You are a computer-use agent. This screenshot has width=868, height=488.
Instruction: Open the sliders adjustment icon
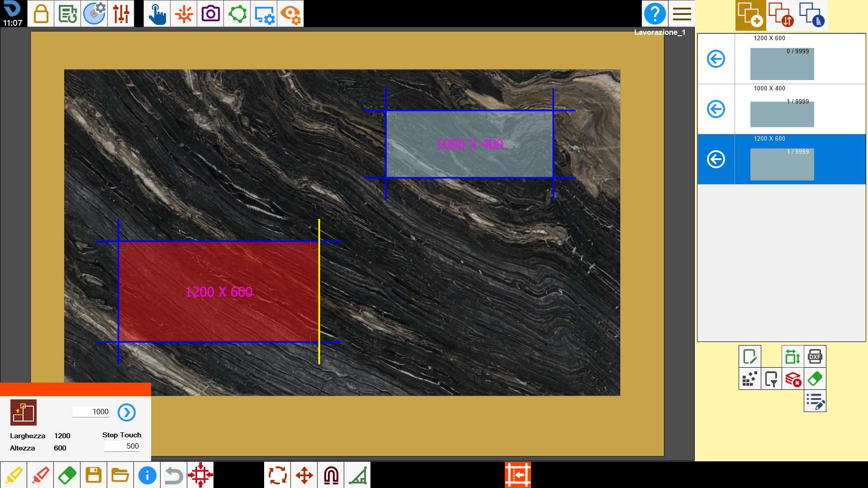[x=121, y=14]
